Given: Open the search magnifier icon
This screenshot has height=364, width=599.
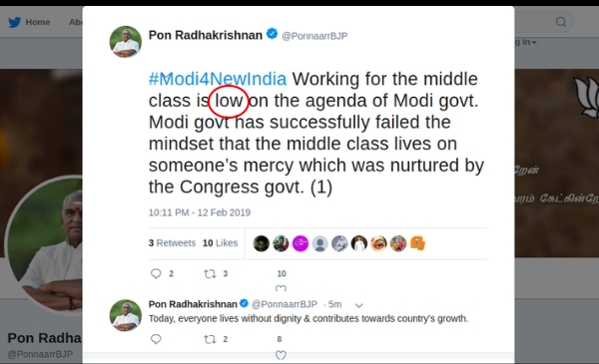Looking at the screenshot, I should coord(561,22).
